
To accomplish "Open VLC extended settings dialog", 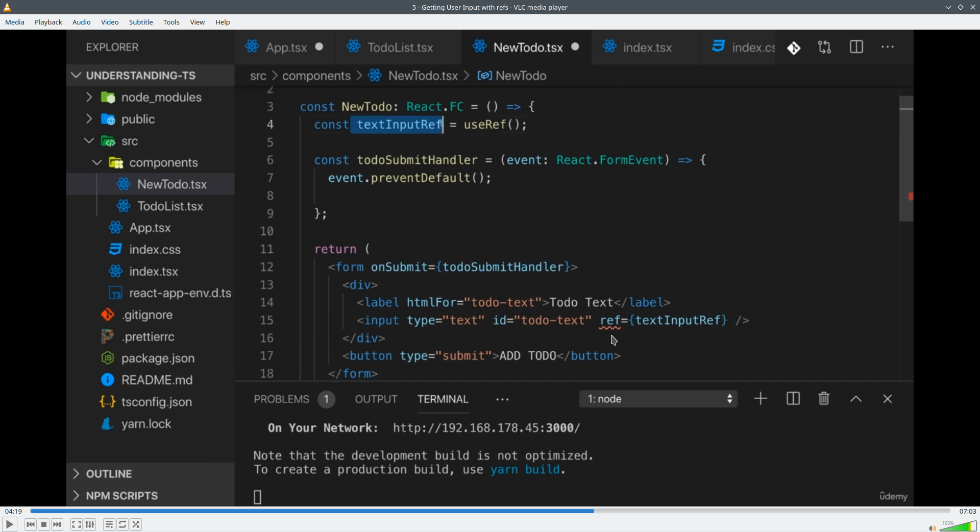I will (x=90, y=524).
